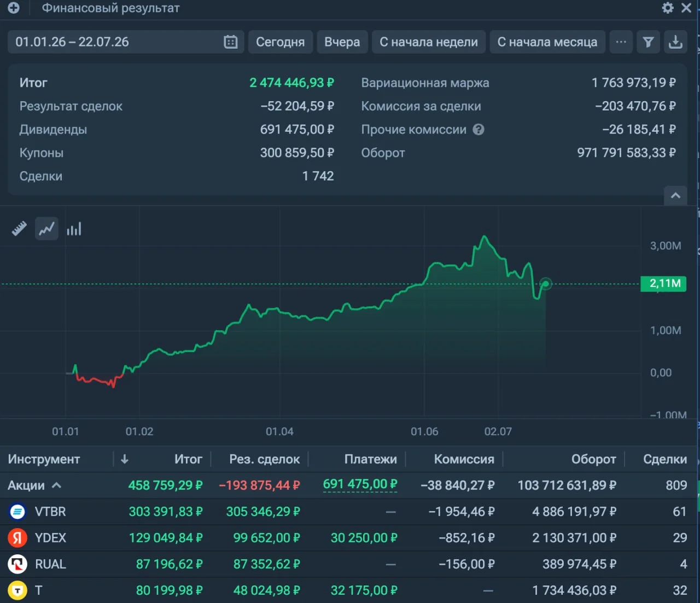Open widget settings gear icon
This screenshot has height=603, width=700.
coord(668,8)
